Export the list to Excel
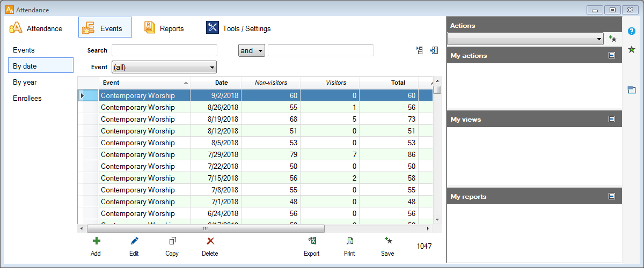Screen dimensions: 644x268 click(312, 241)
